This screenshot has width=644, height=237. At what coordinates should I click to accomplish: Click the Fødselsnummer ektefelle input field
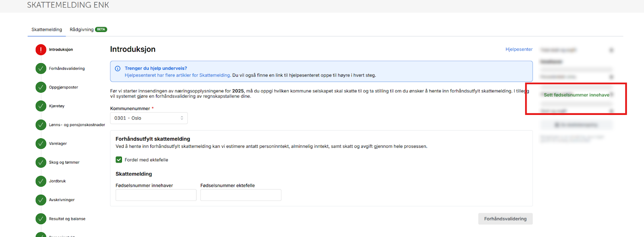pos(241,195)
